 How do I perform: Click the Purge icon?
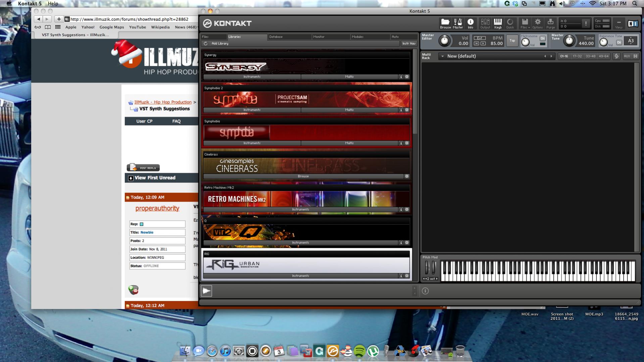[550, 23]
